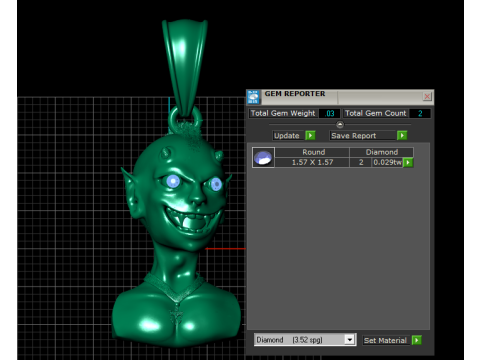Click the Diamond type header cell
The width and height of the screenshot is (480, 360).
click(x=382, y=152)
